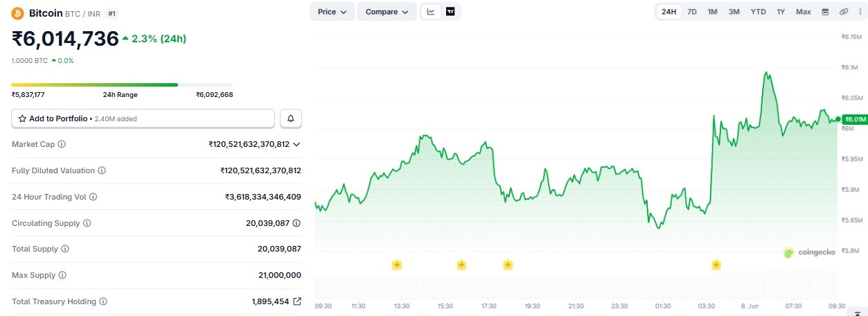The width and height of the screenshot is (868, 316).
Task: Select the 7D time range
Action: point(691,12)
